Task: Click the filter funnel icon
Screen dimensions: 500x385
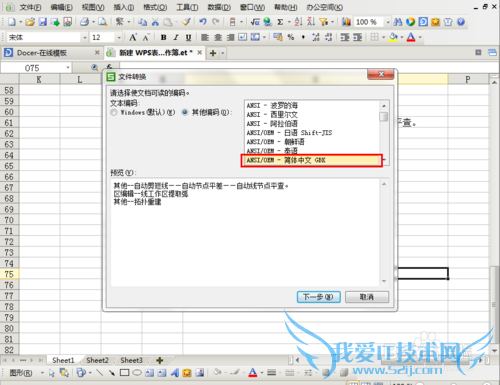Action: [323, 22]
